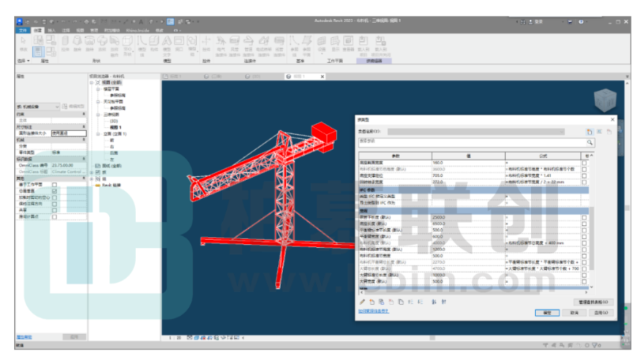Switch to the Rhino.Inside ribbon tab
637x364 pixels.
coord(138,31)
